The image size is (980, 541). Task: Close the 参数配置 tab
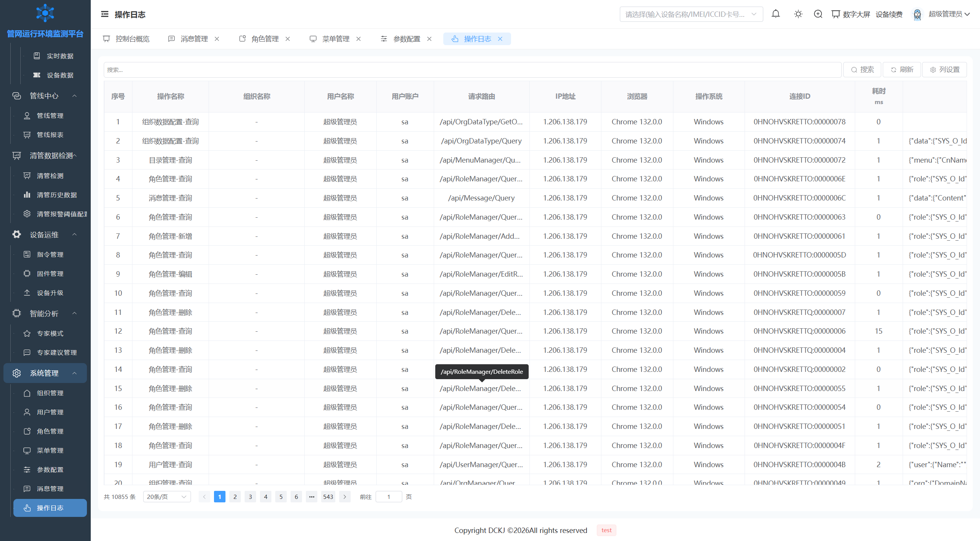429,39
